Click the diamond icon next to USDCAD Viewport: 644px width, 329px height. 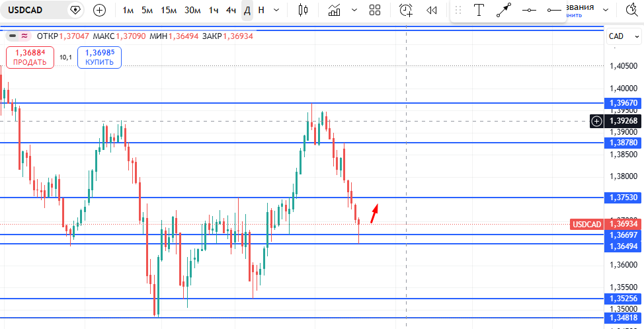(x=75, y=11)
